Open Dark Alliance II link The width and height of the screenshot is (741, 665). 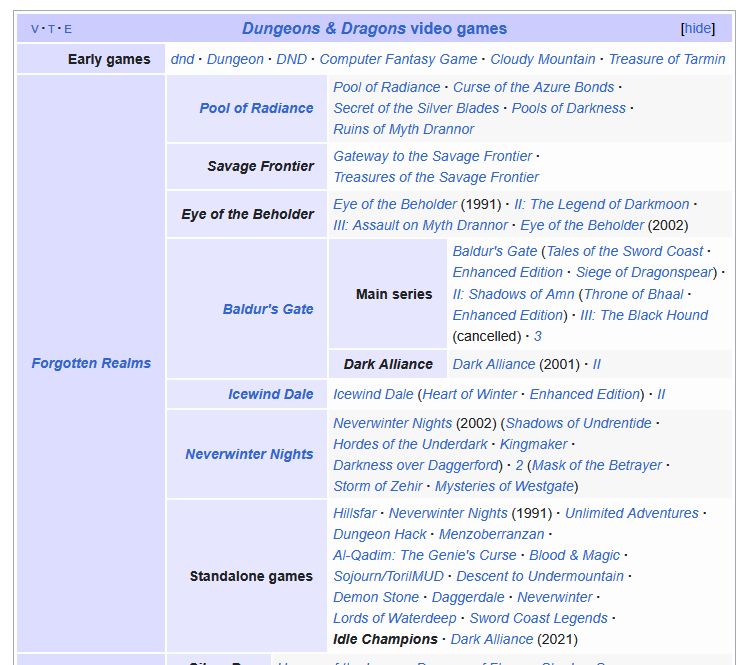[x=596, y=364]
